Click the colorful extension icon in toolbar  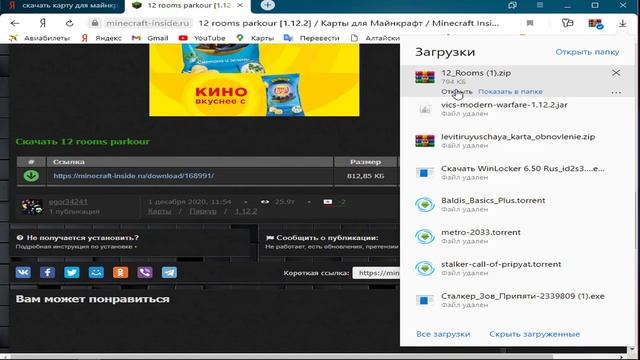click(596, 24)
